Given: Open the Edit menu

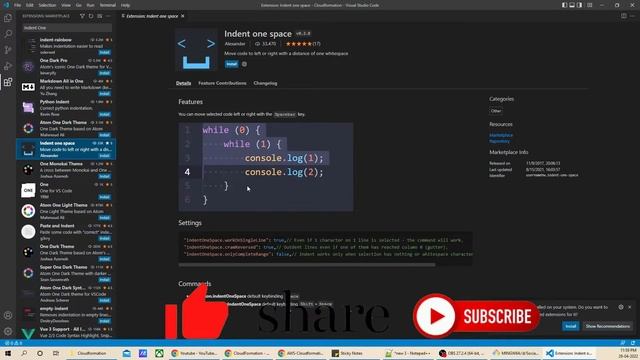Looking at the screenshot, I should (30, 5).
